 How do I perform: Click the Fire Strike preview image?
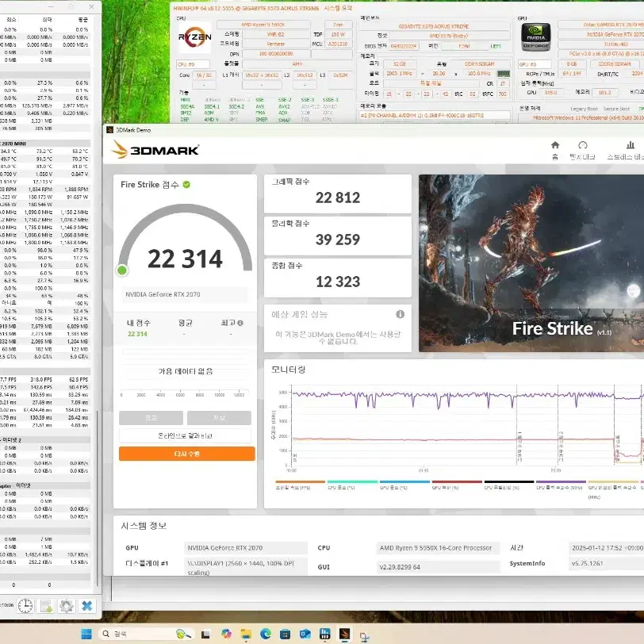point(531,263)
